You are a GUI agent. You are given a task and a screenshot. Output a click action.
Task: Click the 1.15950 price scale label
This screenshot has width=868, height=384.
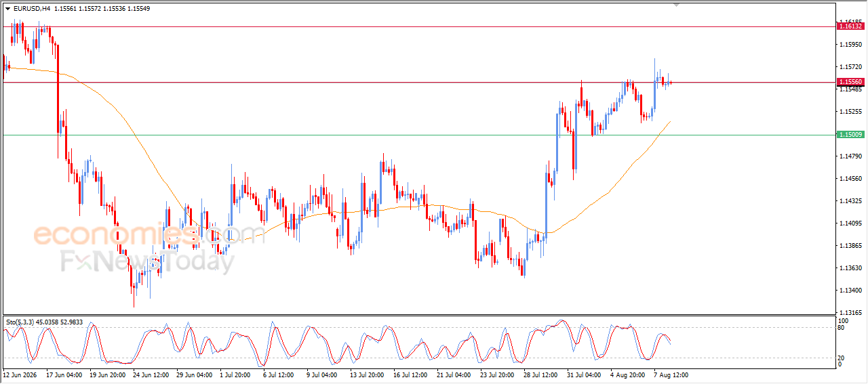point(850,45)
